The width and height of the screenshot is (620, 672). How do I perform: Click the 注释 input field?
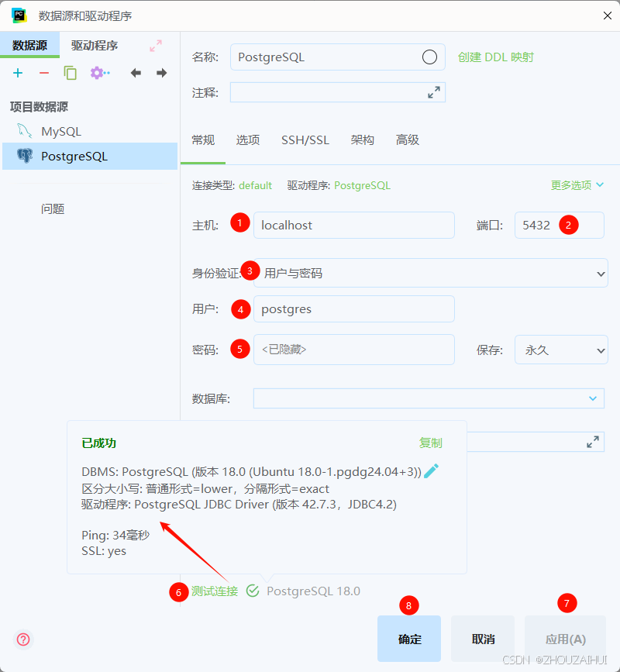click(x=338, y=92)
